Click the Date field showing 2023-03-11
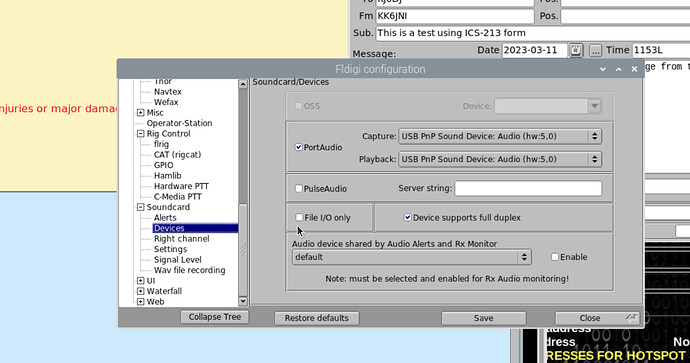690x363 pixels. click(534, 50)
